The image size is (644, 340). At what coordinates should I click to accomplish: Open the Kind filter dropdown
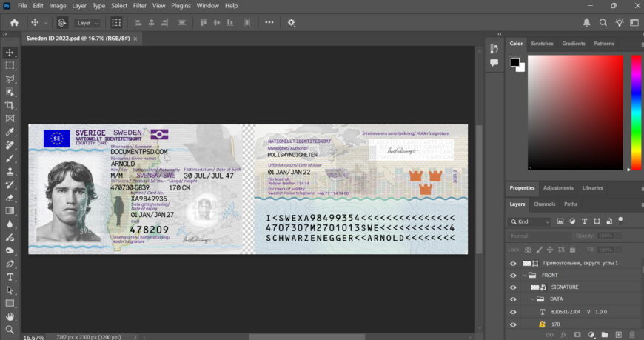coord(529,221)
